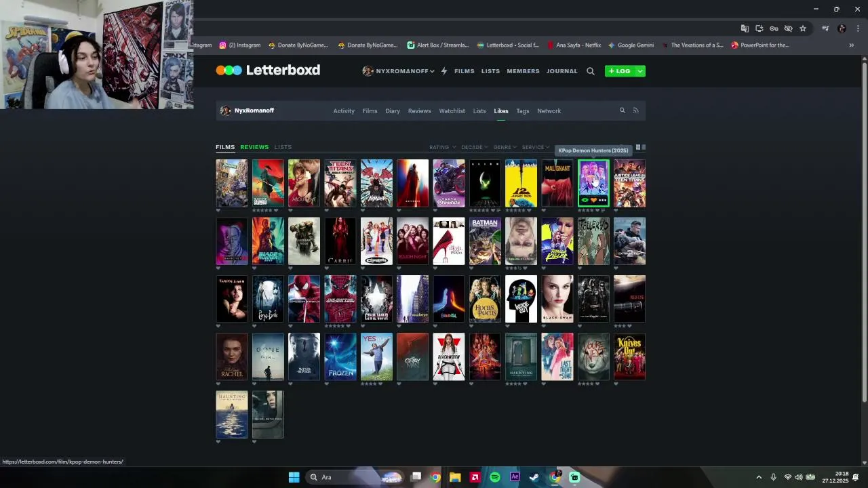Open the Alert Box / Streamlabs bookmark
868x488 pixels.
pyautogui.click(x=438, y=45)
